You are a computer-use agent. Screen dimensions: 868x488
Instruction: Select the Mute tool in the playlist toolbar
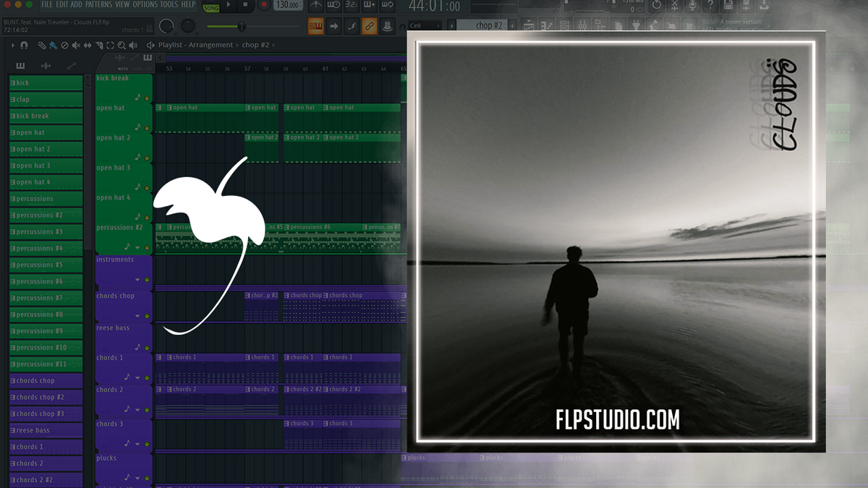[x=76, y=44]
